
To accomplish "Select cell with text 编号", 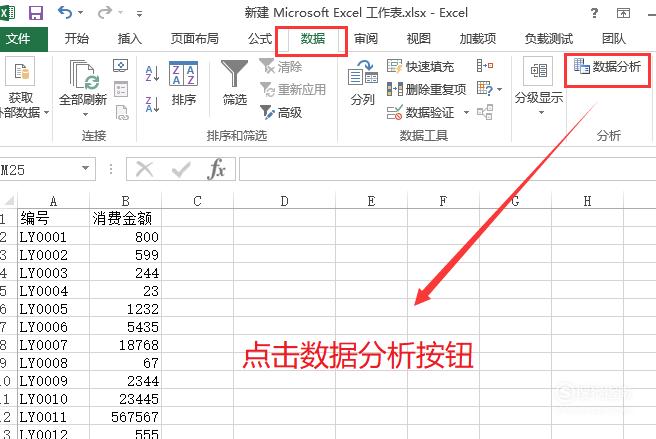I will (54, 218).
